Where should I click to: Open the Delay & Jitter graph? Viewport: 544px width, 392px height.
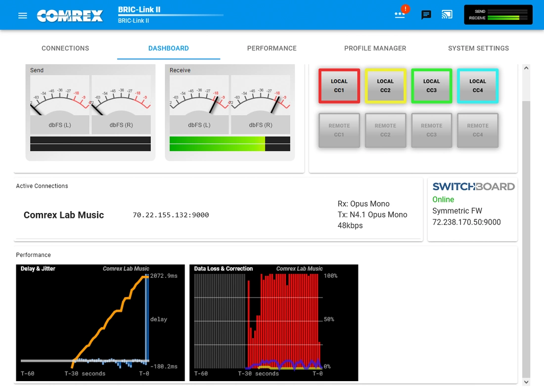click(x=100, y=323)
